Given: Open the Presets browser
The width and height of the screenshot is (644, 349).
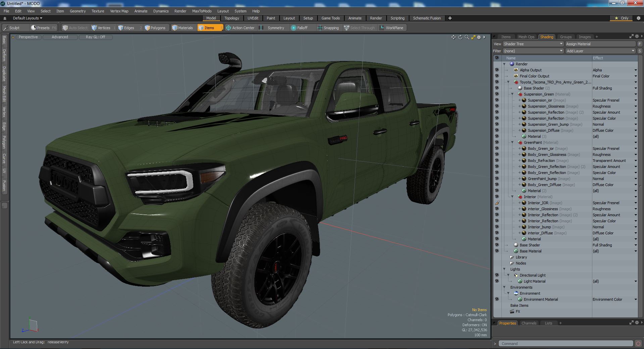Looking at the screenshot, I should (x=43, y=28).
